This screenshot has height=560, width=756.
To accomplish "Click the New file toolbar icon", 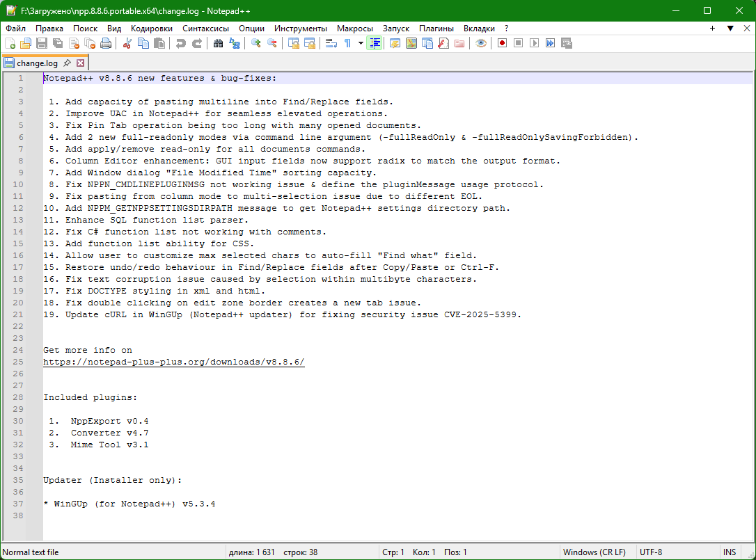I will point(10,43).
